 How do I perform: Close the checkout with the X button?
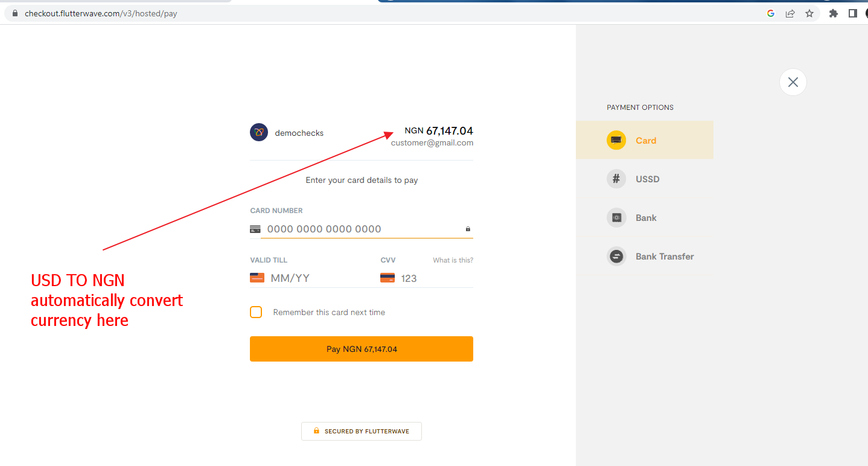pos(793,82)
